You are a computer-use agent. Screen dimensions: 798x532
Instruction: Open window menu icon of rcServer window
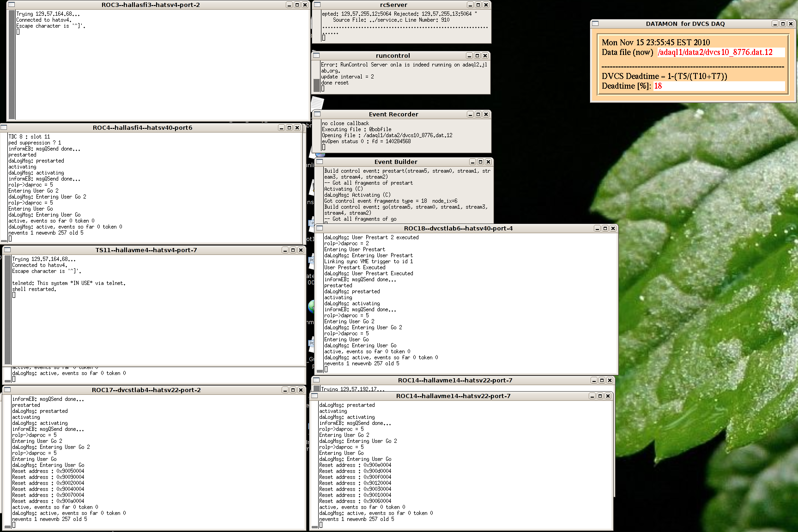(316, 5)
